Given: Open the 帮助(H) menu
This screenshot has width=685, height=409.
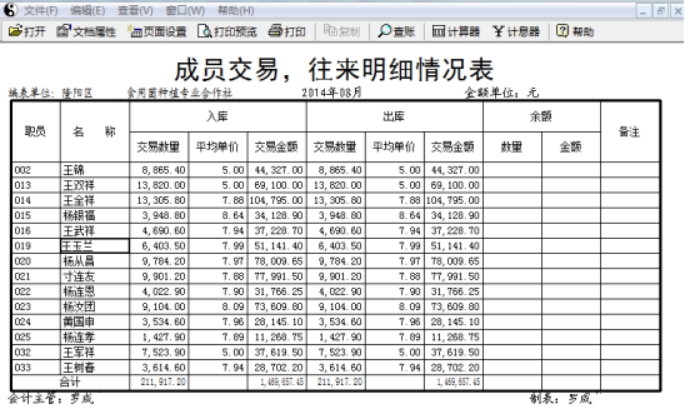Looking at the screenshot, I should point(234,10).
